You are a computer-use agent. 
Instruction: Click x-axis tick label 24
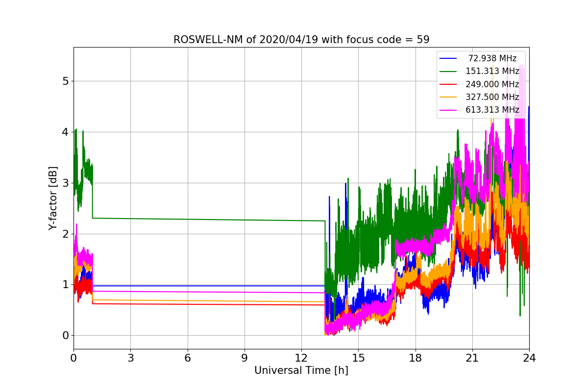coord(529,358)
